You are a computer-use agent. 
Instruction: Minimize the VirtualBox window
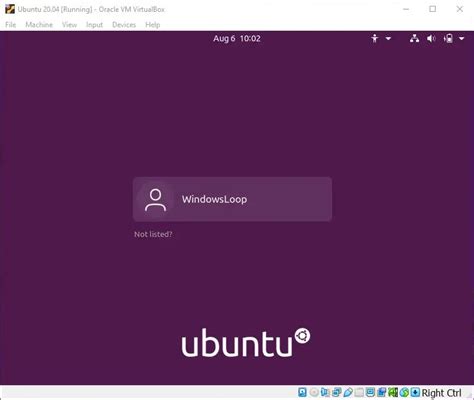pyautogui.click(x=406, y=9)
